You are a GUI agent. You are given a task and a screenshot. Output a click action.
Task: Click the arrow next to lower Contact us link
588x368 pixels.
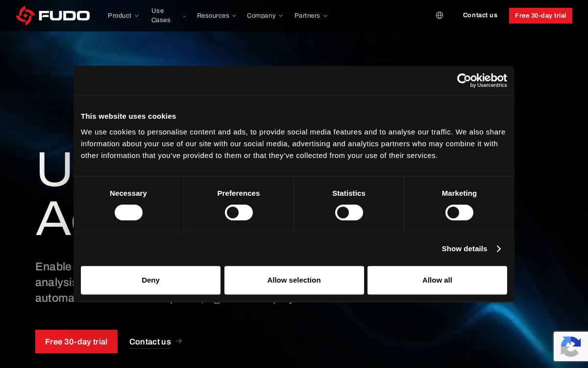click(x=179, y=341)
